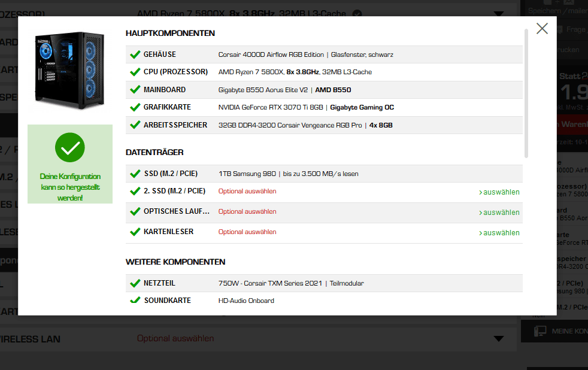Click the checkmark beside SSD (M.2 / PCIE)
Image resolution: width=588 pixels, height=370 pixels.
[135, 174]
